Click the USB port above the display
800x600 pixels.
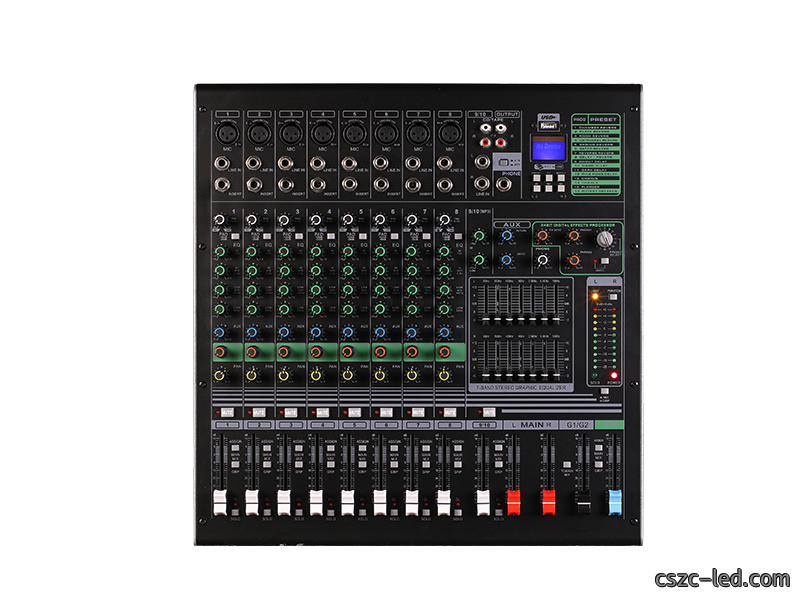coord(548,126)
